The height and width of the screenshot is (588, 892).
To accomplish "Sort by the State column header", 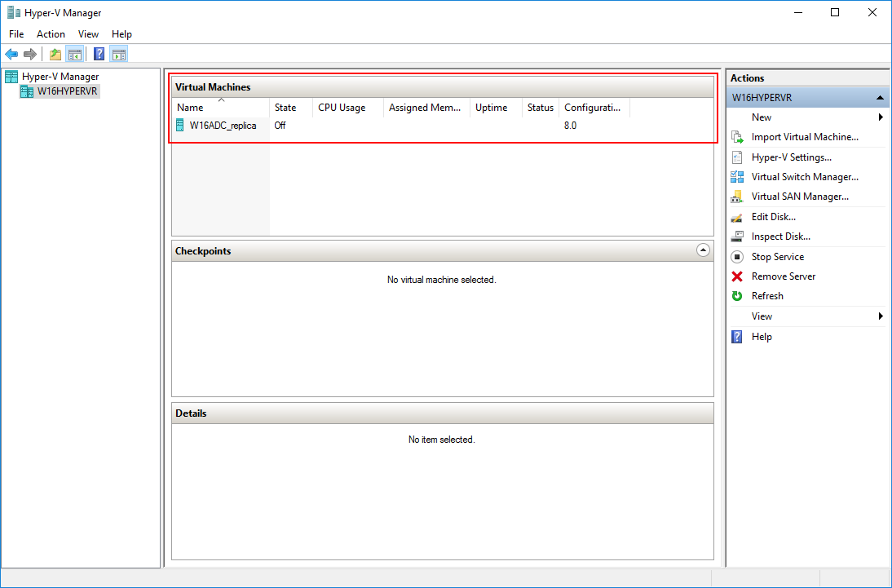I will 291,108.
